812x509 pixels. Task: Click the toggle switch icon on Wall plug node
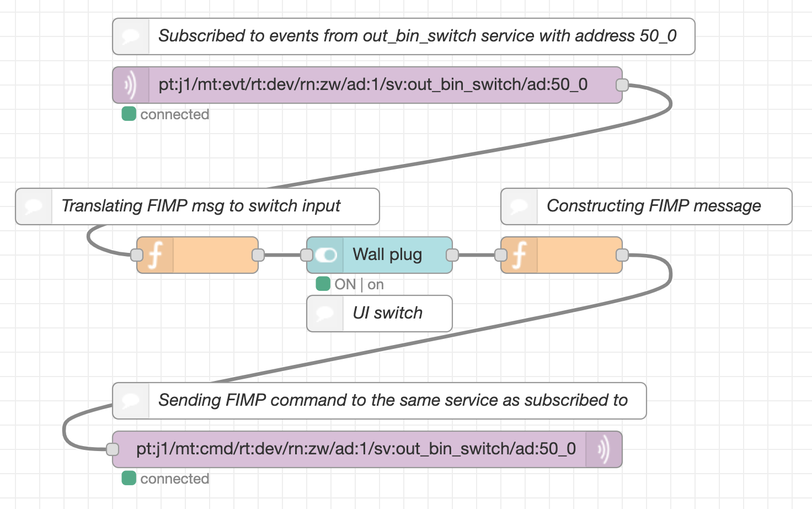pos(325,255)
